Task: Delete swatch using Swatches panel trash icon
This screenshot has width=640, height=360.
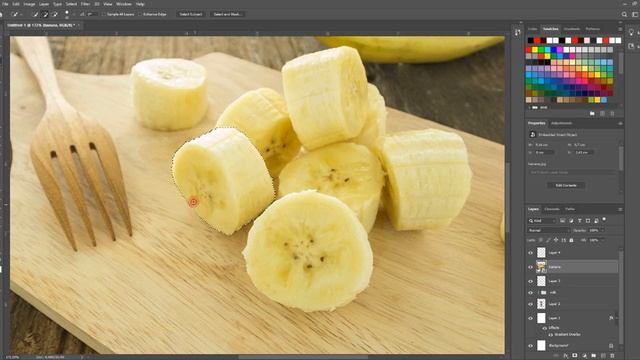Action: tap(612, 113)
